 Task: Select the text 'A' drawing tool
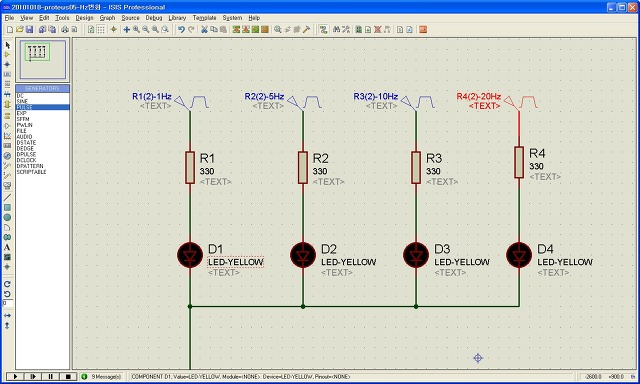coord(7,247)
